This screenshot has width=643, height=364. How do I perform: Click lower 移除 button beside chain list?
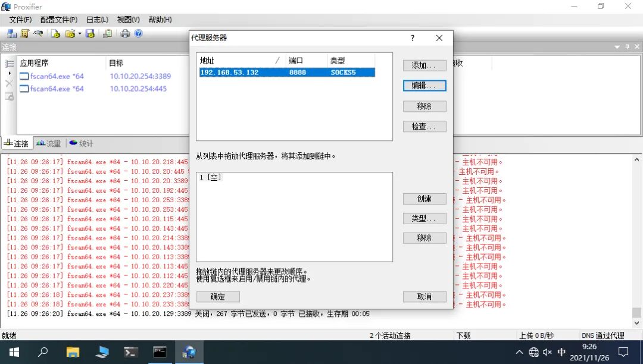(424, 238)
